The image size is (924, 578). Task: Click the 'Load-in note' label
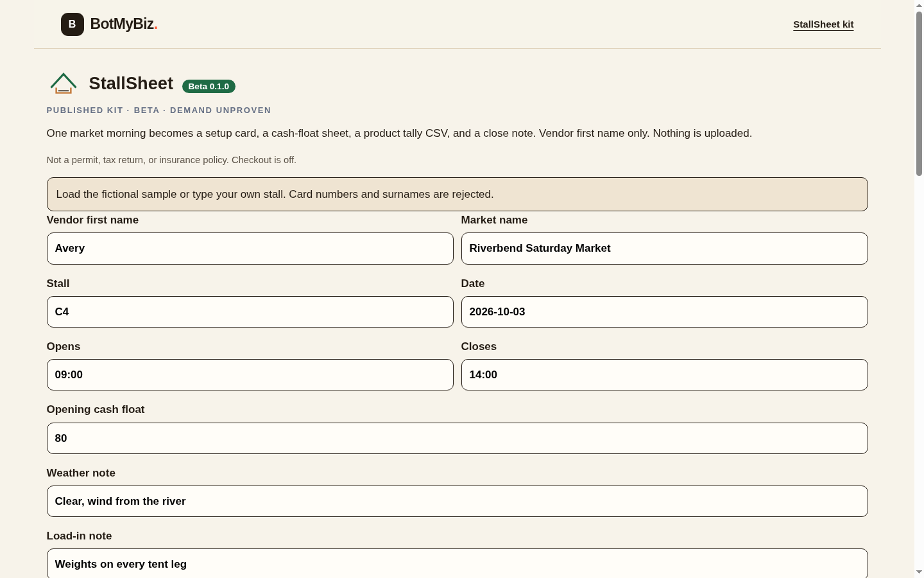tap(79, 536)
